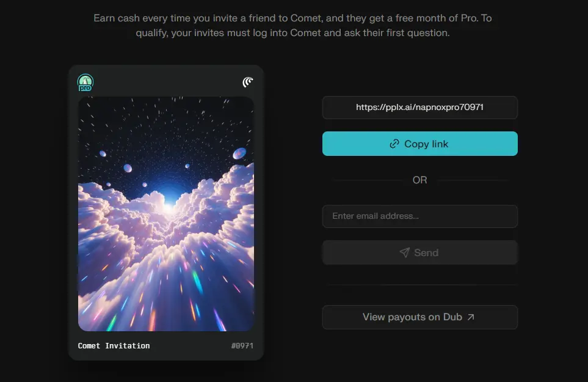
Task: Click the Comet logo icon on card
Action: click(247, 82)
